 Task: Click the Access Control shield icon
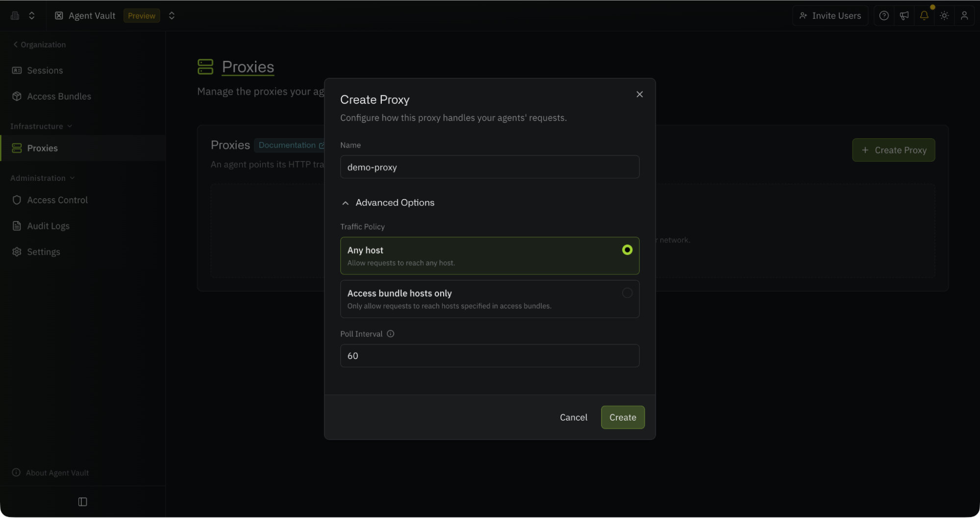pos(17,200)
